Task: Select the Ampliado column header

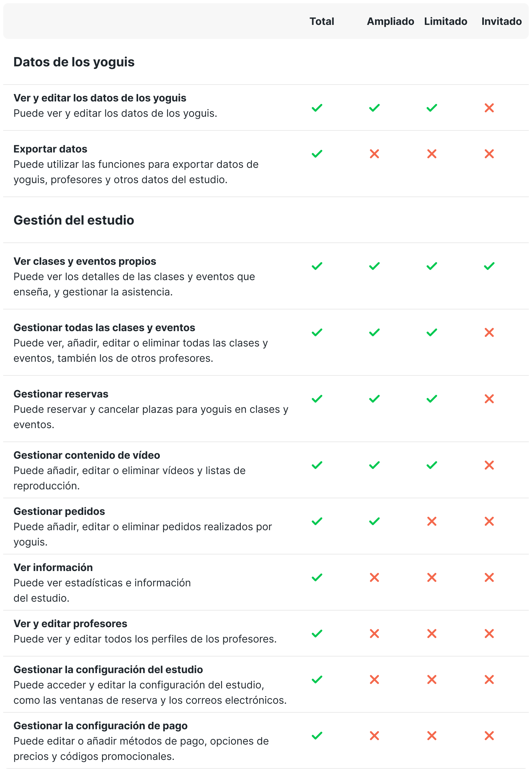Action: [x=390, y=21]
